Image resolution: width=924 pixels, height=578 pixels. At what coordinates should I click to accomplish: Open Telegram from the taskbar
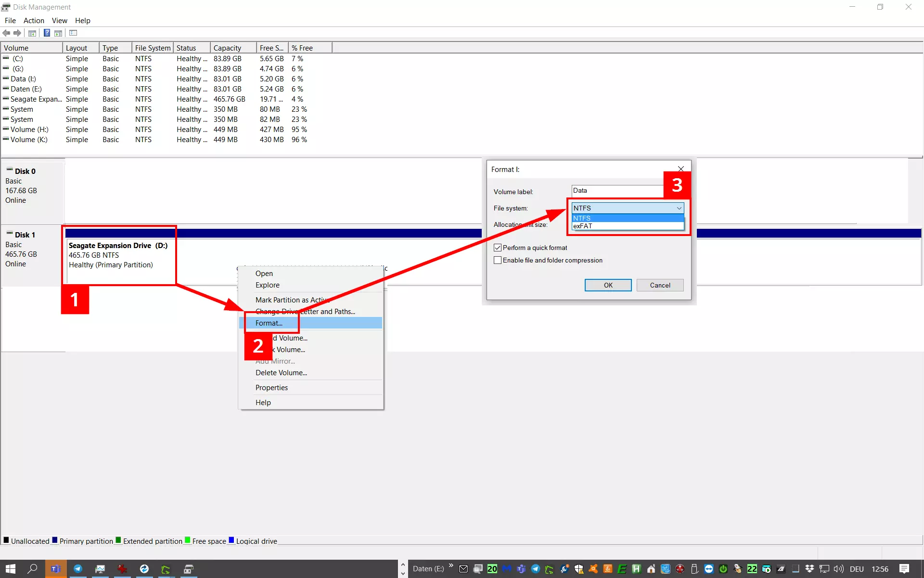pos(78,569)
